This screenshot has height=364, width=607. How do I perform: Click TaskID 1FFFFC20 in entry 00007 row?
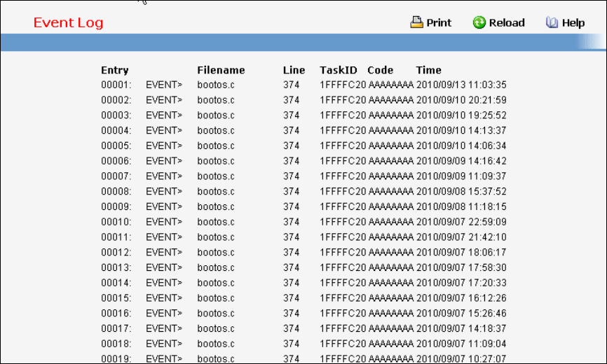point(343,176)
